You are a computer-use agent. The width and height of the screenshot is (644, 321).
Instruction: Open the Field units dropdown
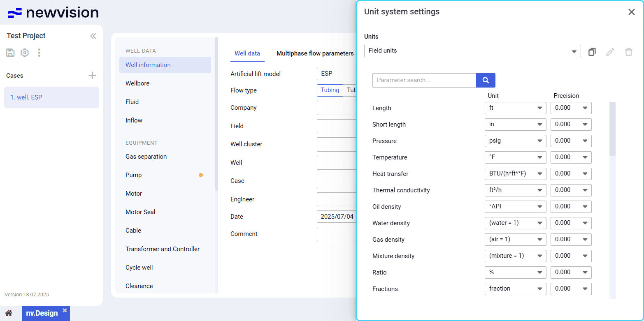472,51
